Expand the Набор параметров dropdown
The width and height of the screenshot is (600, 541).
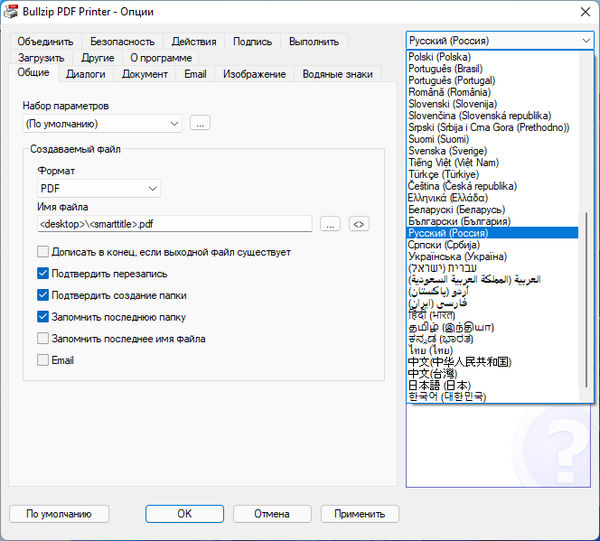tap(103, 124)
